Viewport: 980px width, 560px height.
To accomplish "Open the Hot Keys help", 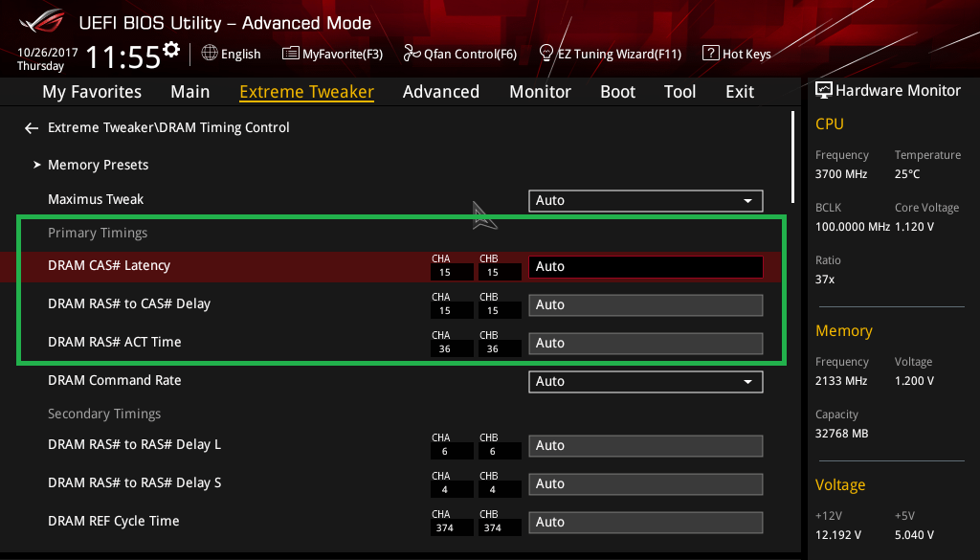I will point(736,54).
